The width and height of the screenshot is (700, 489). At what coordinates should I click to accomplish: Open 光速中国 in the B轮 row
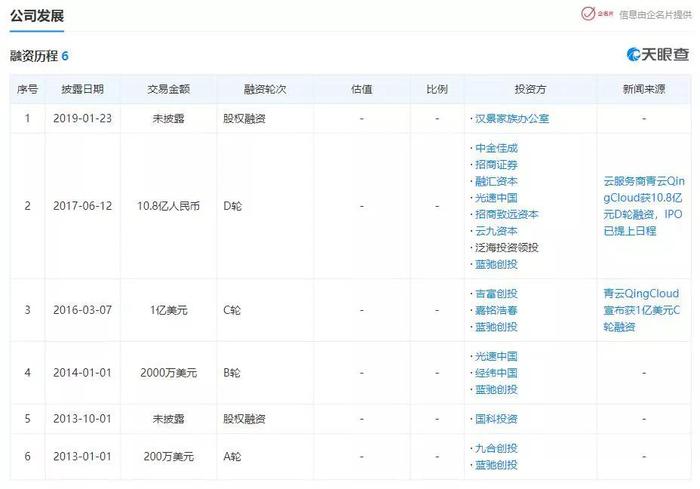point(496,356)
